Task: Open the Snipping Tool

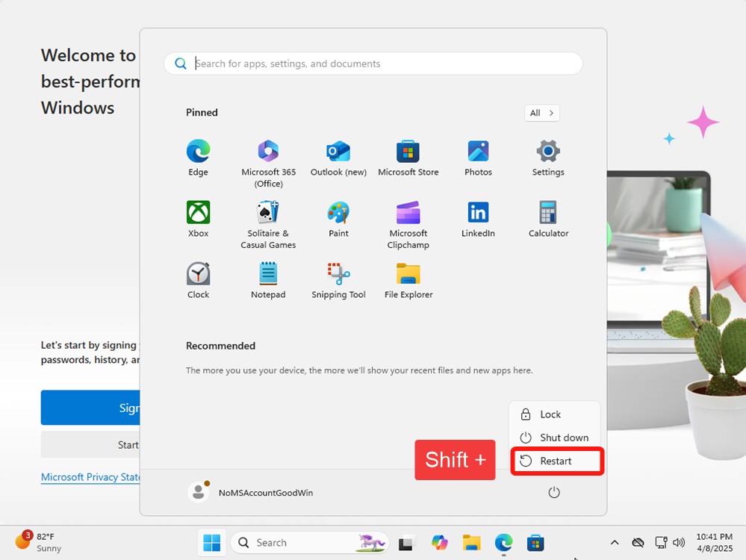Action: 338,281
